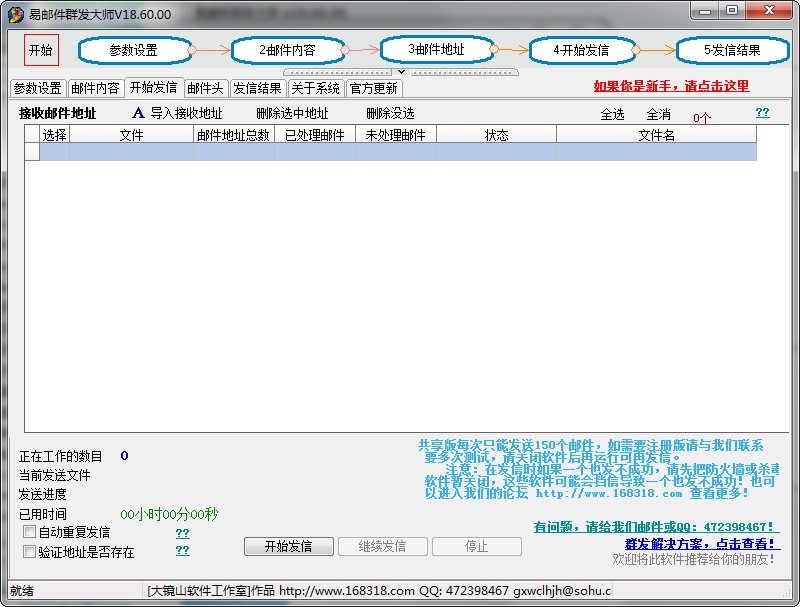
Task: Click the ▼ expander under the step buttons
Action: (x=401, y=70)
